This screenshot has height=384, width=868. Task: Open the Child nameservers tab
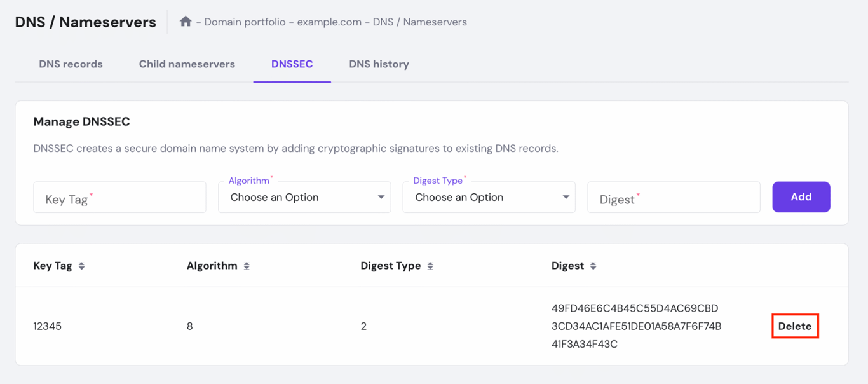[x=187, y=64]
